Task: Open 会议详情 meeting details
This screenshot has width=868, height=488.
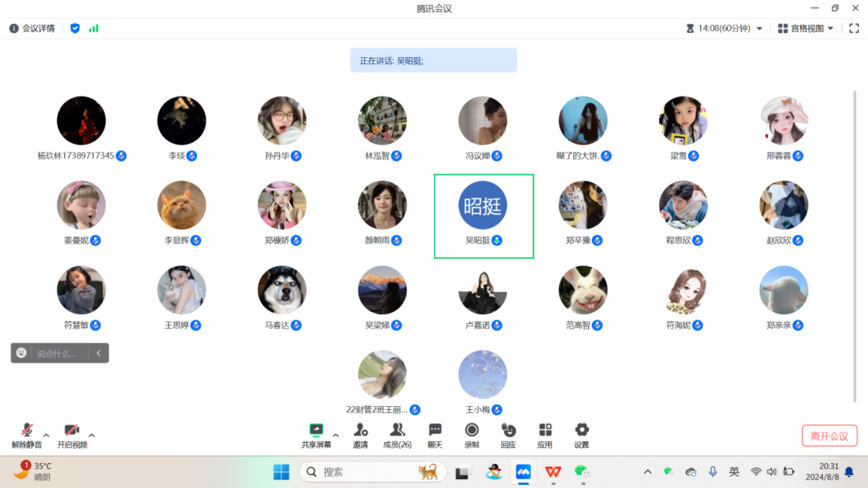Action: point(31,27)
